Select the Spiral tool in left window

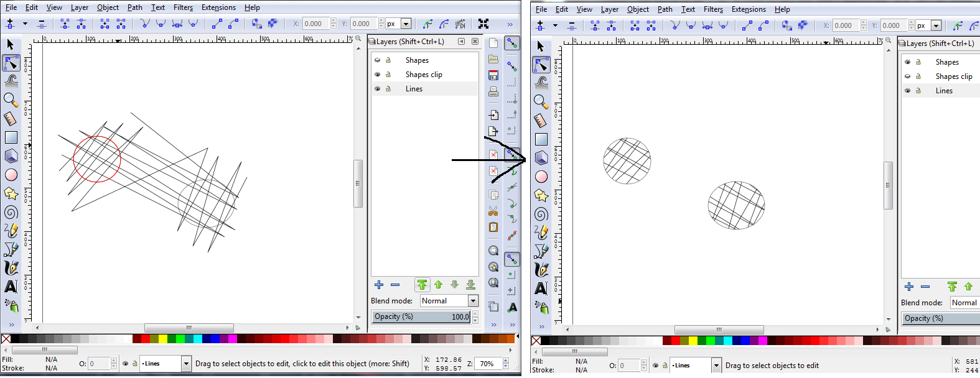point(11,213)
